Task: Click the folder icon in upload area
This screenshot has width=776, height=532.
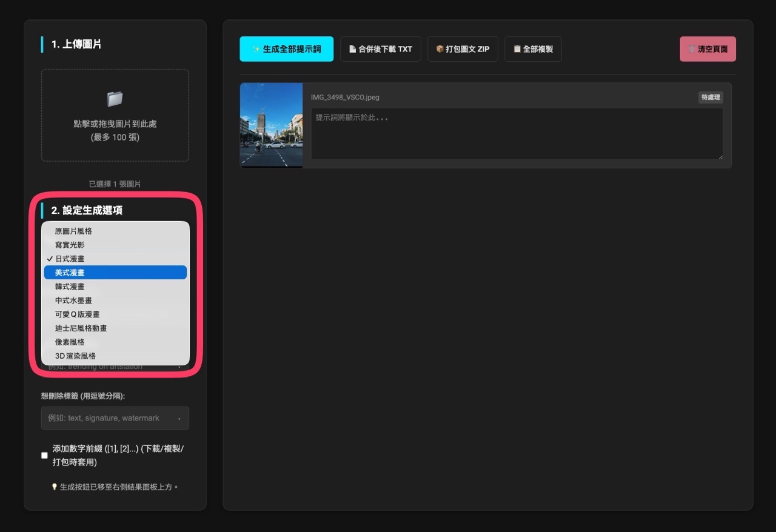Action: point(115,99)
